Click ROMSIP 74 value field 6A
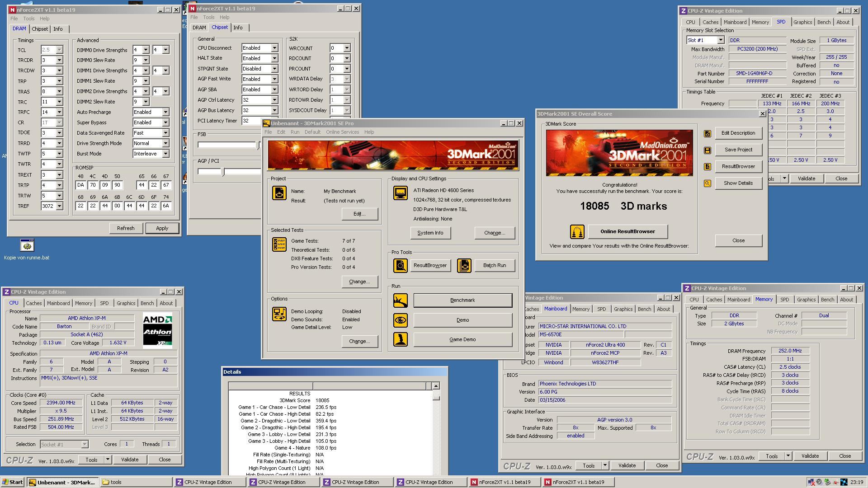 coord(166,206)
